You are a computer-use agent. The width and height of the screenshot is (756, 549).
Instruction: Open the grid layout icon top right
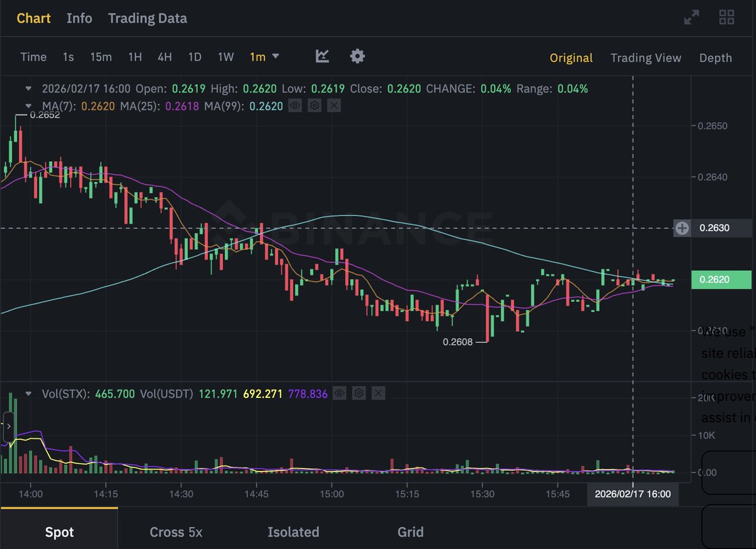click(x=726, y=17)
